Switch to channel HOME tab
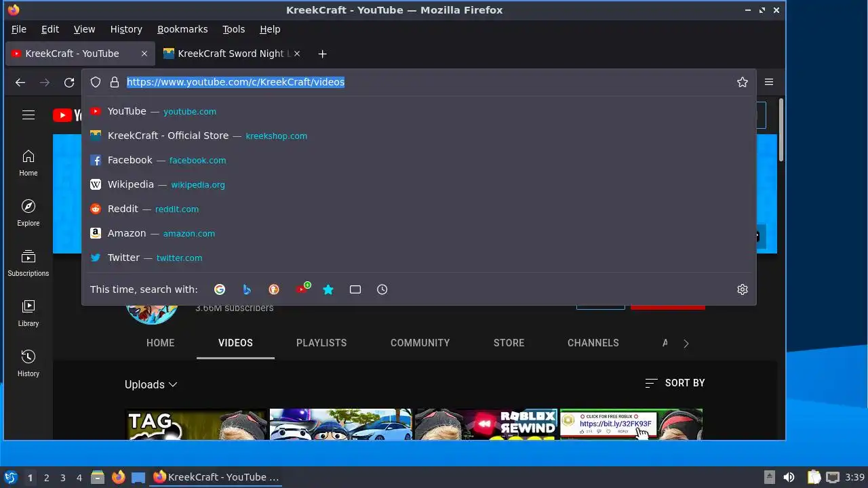Screen dimensions: 868x488 click(x=161, y=343)
